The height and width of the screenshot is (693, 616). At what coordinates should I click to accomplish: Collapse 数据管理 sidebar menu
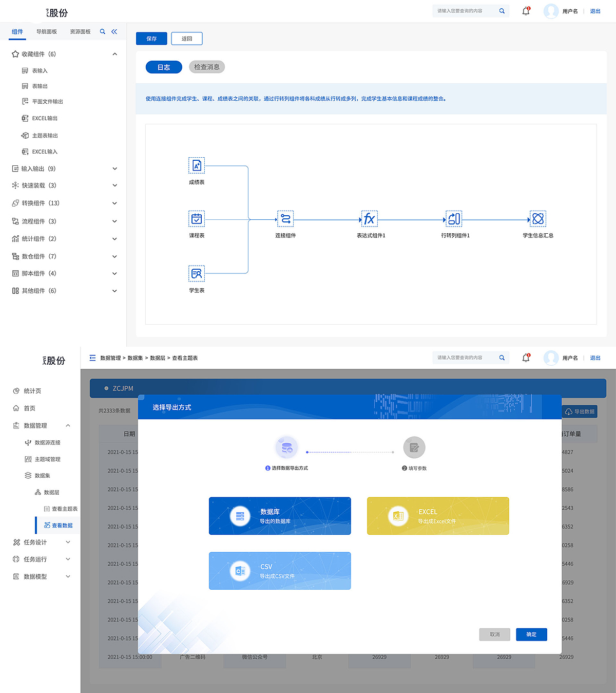[x=68, y=425]
